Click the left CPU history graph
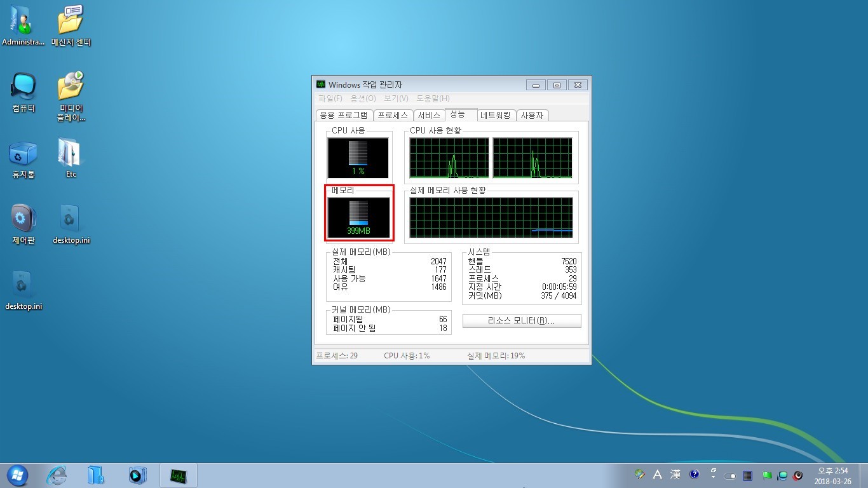868x488 pixels. click(449, 158)
